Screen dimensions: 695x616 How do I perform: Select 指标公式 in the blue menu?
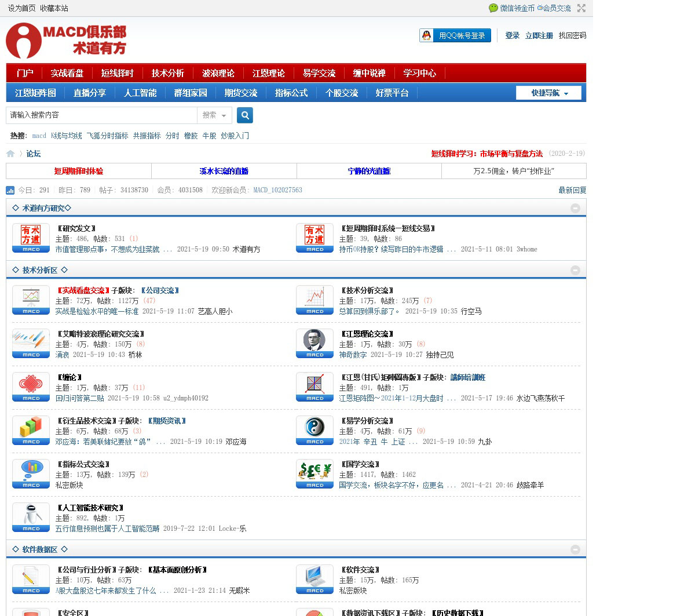tap(291, 93)
